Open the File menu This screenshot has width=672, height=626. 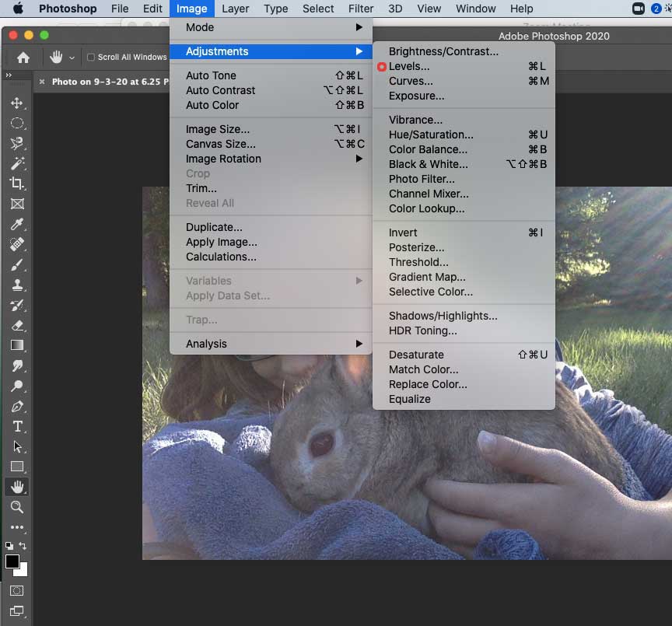(x=120, y=9)
